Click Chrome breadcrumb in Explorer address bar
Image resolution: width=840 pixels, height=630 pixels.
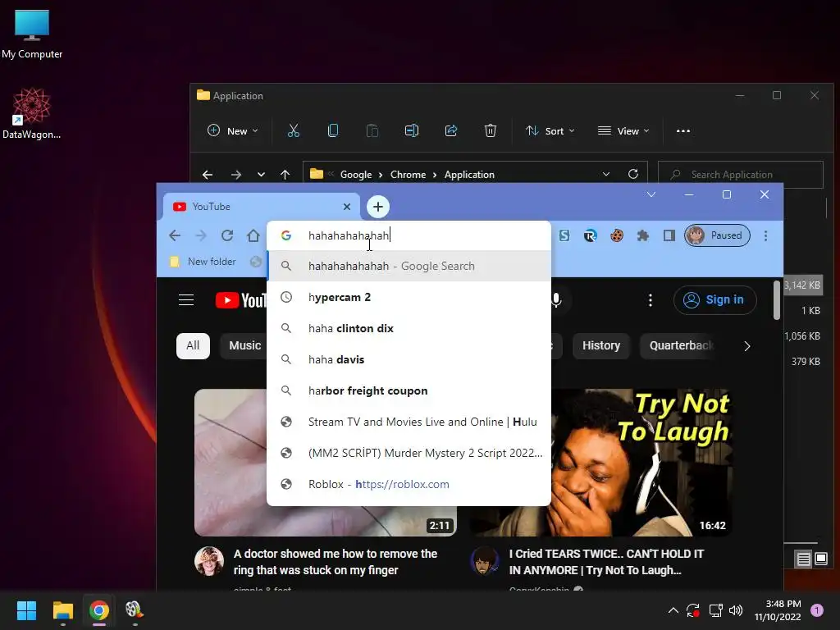[408, 175]
